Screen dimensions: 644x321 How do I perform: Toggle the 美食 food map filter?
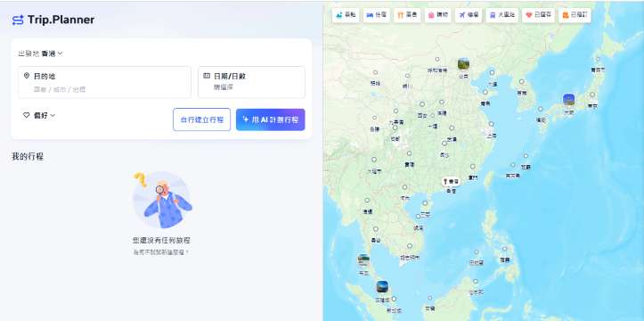tap(407, 15)
